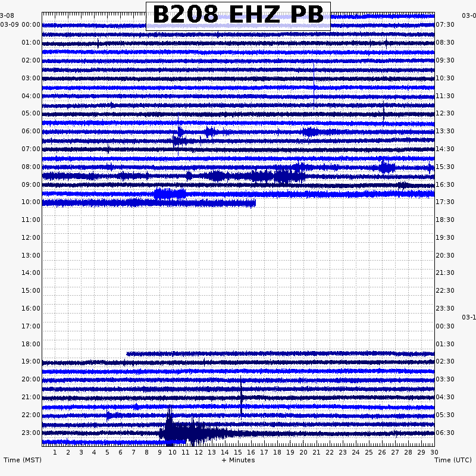Click the 12:00 MST time label

point(31,237)
